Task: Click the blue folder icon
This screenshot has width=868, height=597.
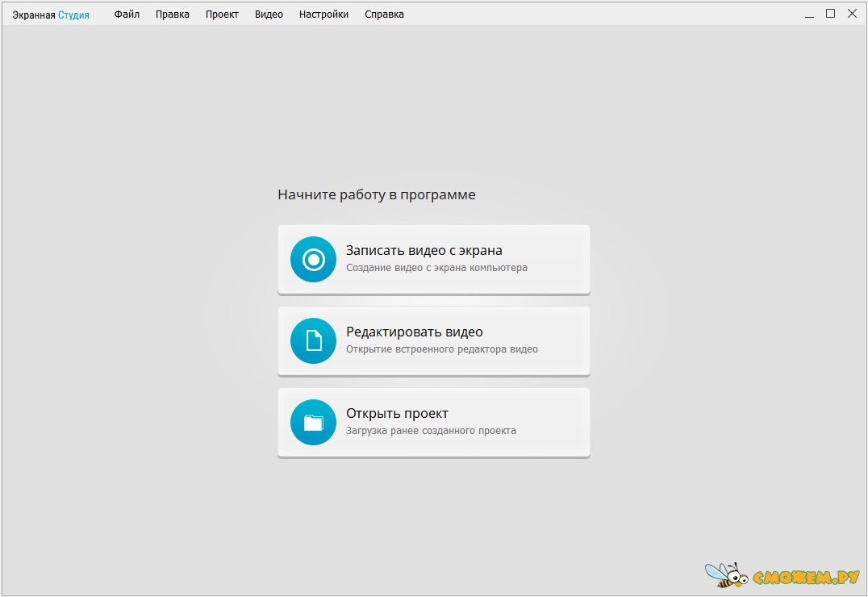Action: (x=313, y=422)
